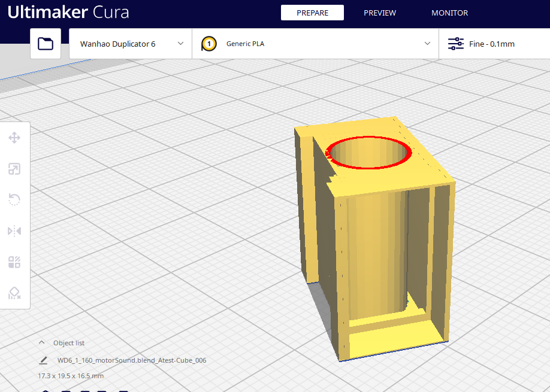Viewport: 550px width, 392px height.
Task: Select the Support Blocker tool
Action: pyautogui.click(x=14, y=293)
